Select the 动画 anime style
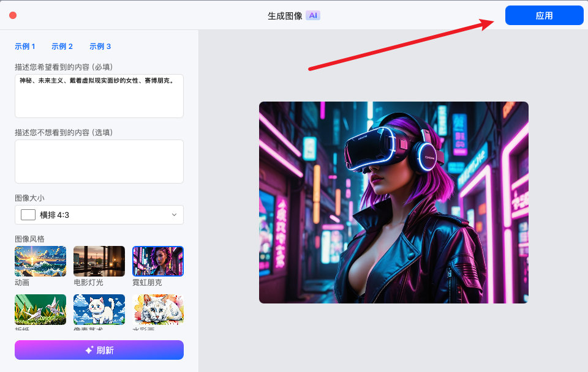Image resolution: width=588 pixels, height=372 pixels. (x=40, y=261)
